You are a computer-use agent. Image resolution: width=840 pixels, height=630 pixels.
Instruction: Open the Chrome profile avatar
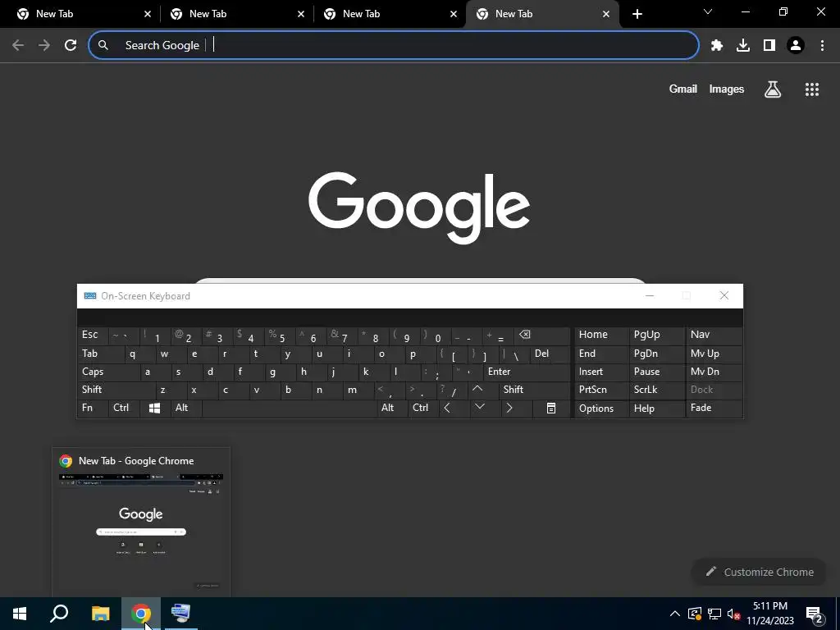click(796, 46)
